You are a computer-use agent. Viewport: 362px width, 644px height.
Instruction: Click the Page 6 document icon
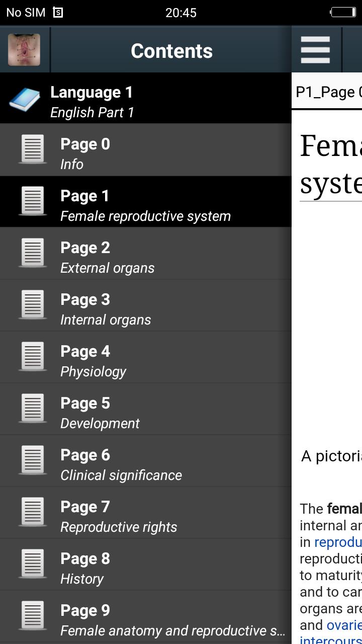(33, 460)
